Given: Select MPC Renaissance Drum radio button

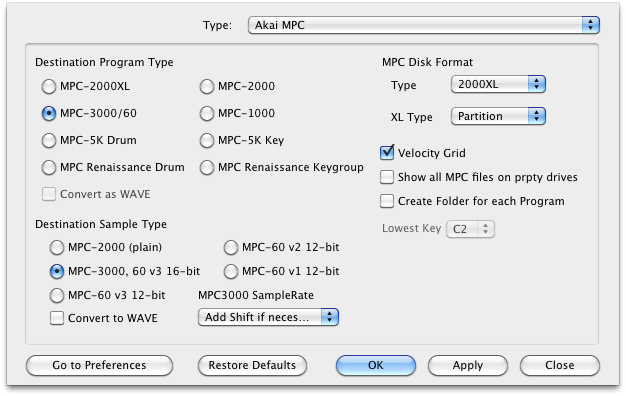Looking at the screenshot, I should coord(49,167).
